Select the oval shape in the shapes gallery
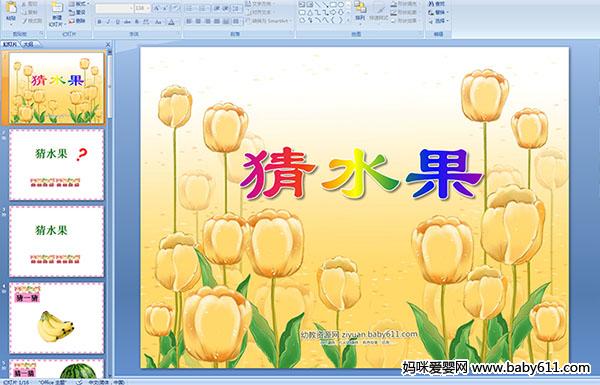 341,4
